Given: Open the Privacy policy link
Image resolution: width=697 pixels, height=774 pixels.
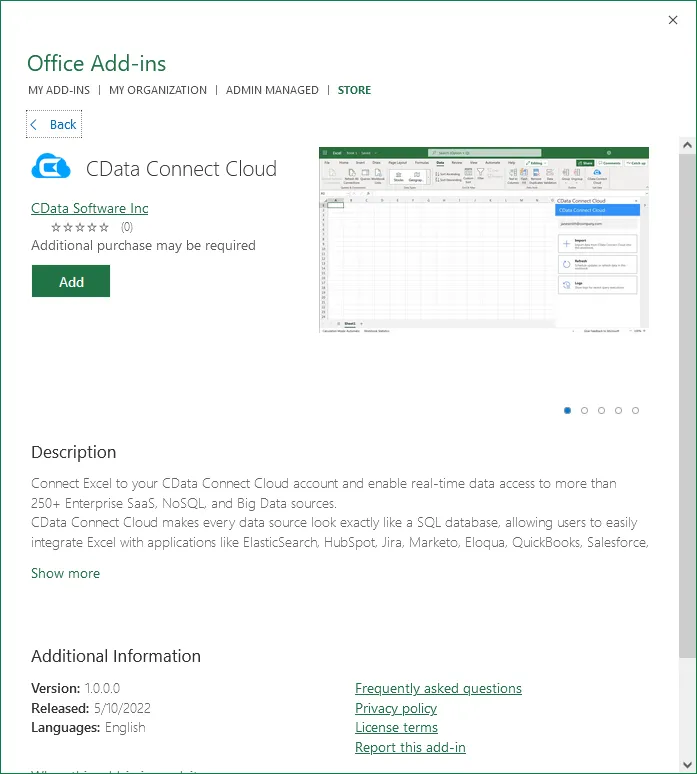Looking at the screenshot, I should 396,708.
